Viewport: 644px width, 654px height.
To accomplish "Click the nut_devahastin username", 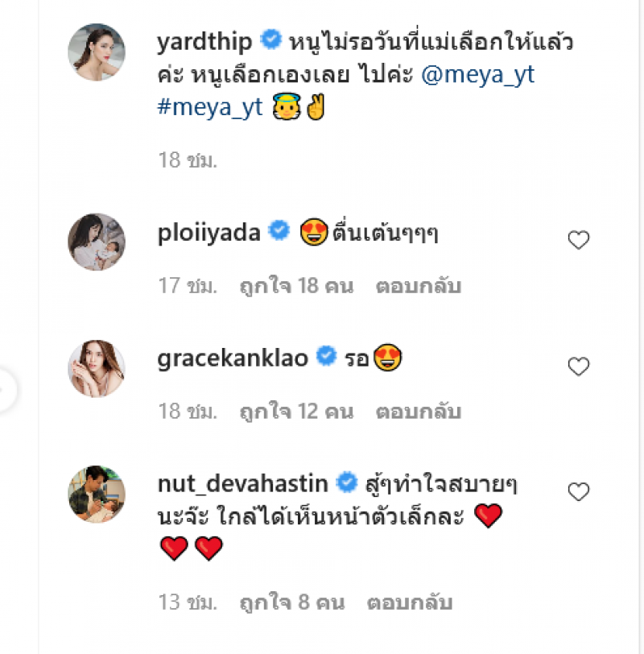I will (243, 484).
